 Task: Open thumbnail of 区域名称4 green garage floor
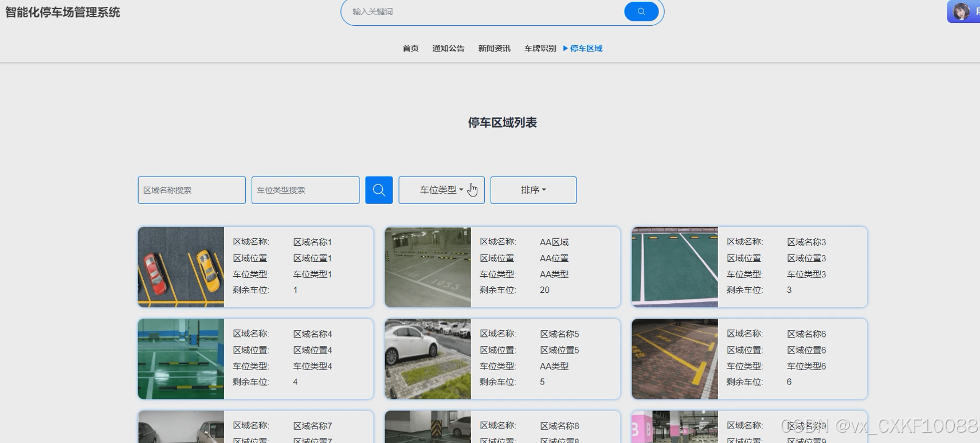(x=181, y=359)
